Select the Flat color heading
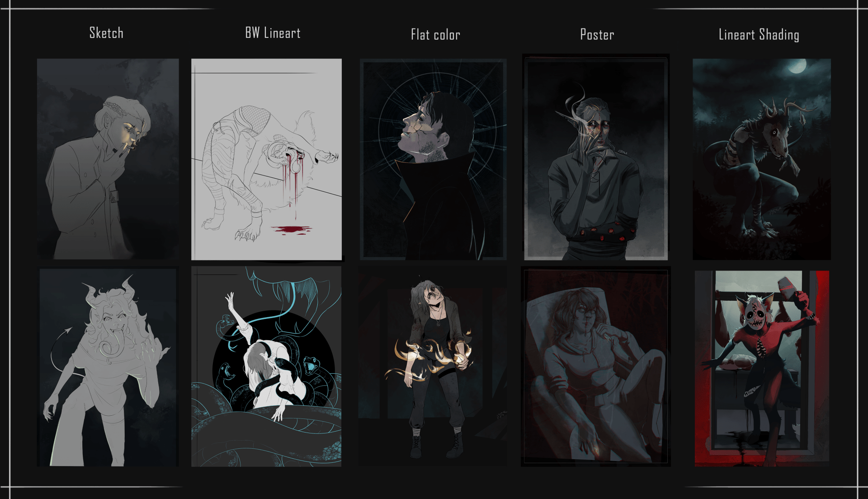 click(x=435, y=35)
